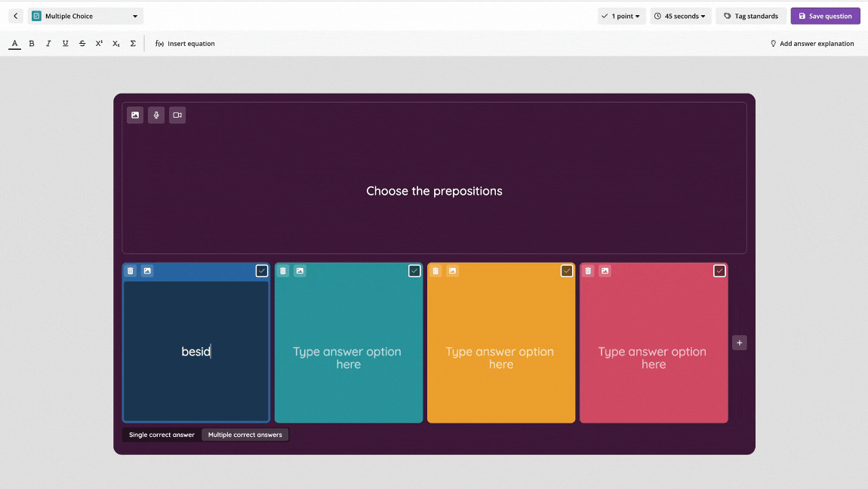The image size is (868, 489).
Task: Add video to the question
Action: (177, 115)
